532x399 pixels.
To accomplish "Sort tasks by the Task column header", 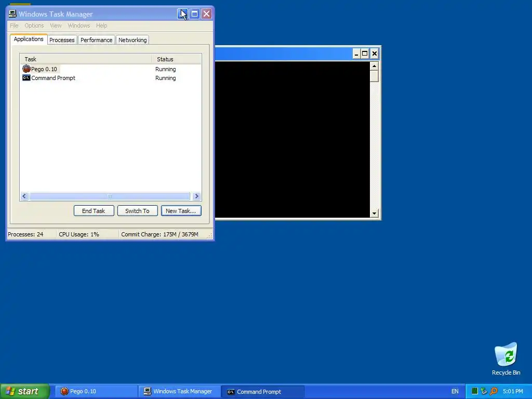I will [86, 59].
